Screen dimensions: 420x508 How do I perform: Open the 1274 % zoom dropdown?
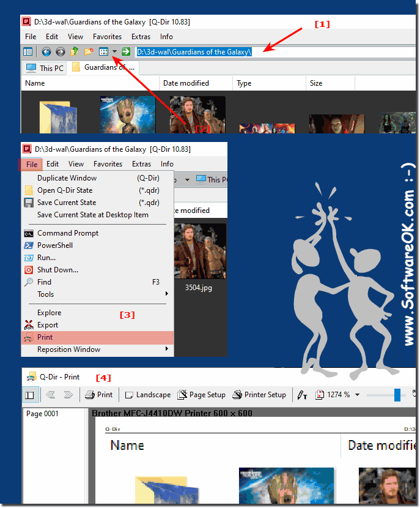357,395
